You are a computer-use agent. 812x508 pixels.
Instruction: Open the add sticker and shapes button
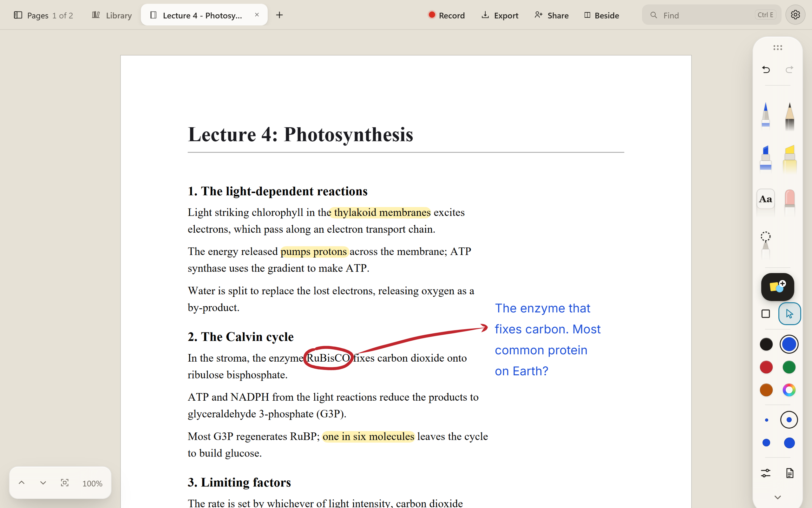coord(777,287)
